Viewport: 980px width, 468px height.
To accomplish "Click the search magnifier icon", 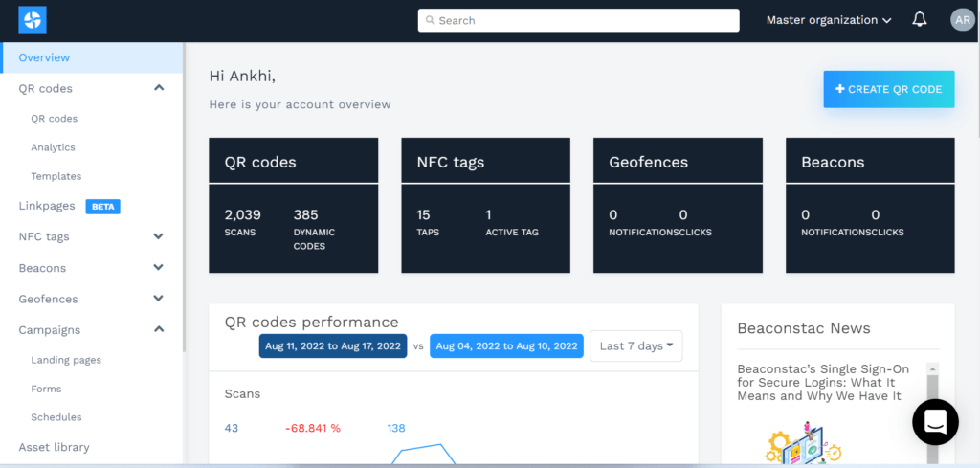I will coord(430,20).
